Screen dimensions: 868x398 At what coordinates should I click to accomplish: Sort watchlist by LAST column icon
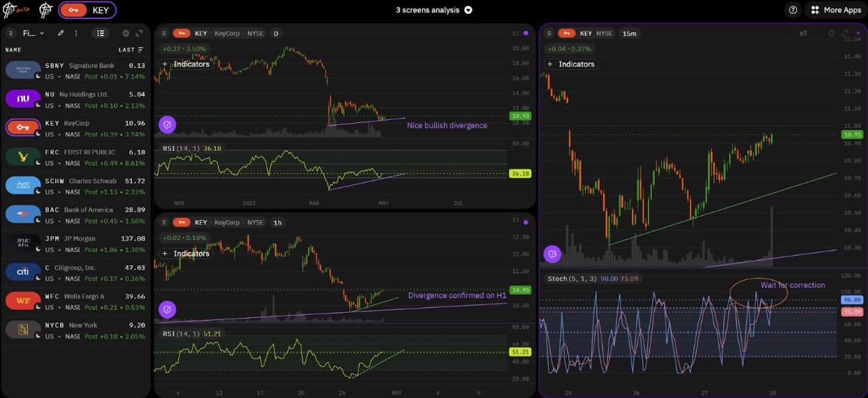pyautogui.click(x=140, y=50)
